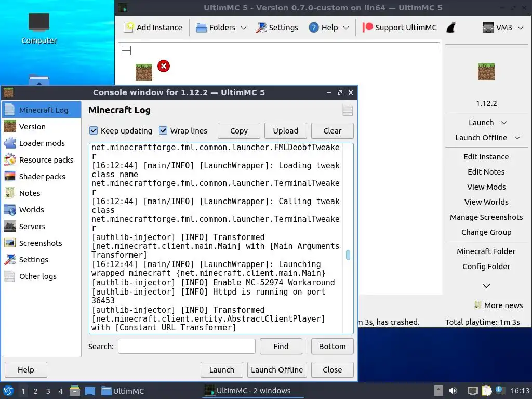The image size is (532, 399).
Task: Open UltimMC Settings from the toolbar
Action: click(x=277, y=28)
